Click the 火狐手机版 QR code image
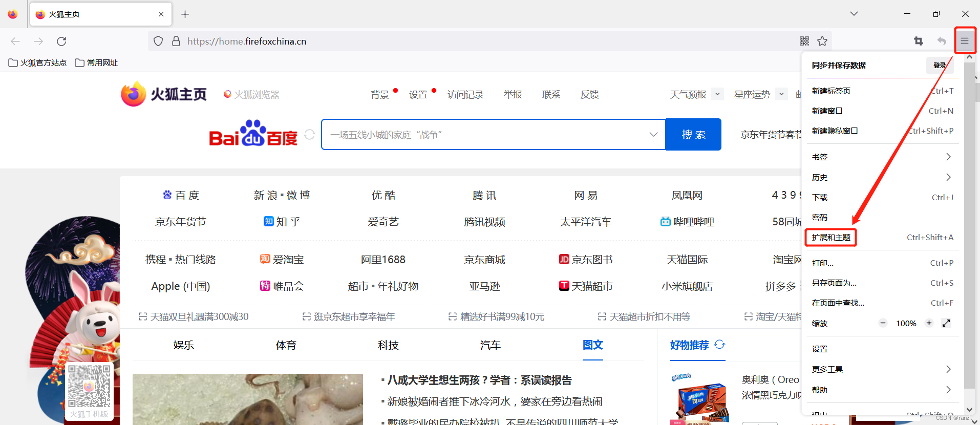 pyautogui.click(x=89, y=387)
